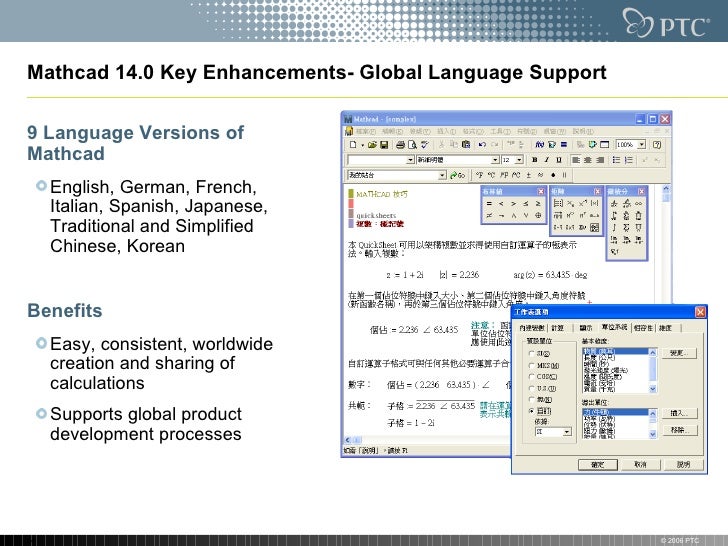The height and width of the screenshot is (546, 728).
Task: Open the text style dropdown left of the font name
Action: (410, 160)
